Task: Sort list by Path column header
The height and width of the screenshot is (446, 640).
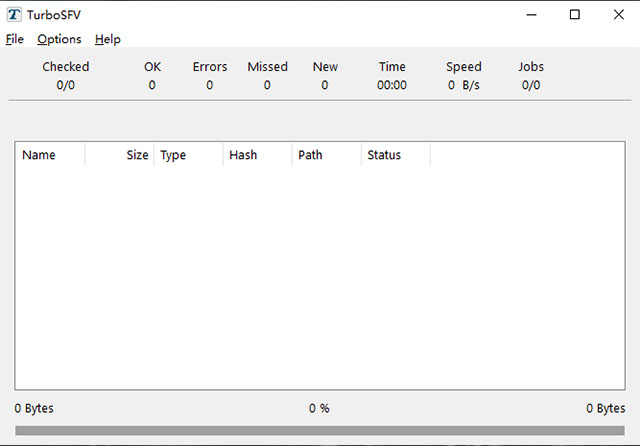Action: point(327,155)
